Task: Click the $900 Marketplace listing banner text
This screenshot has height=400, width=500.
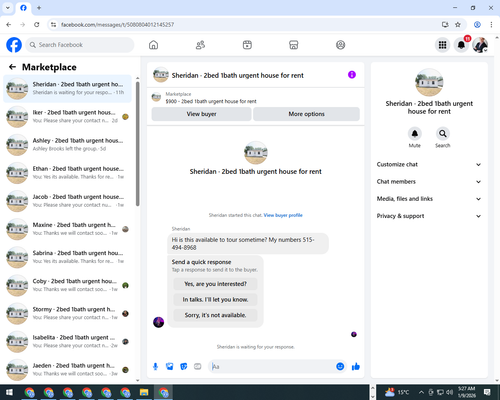Action: [211, 101]
